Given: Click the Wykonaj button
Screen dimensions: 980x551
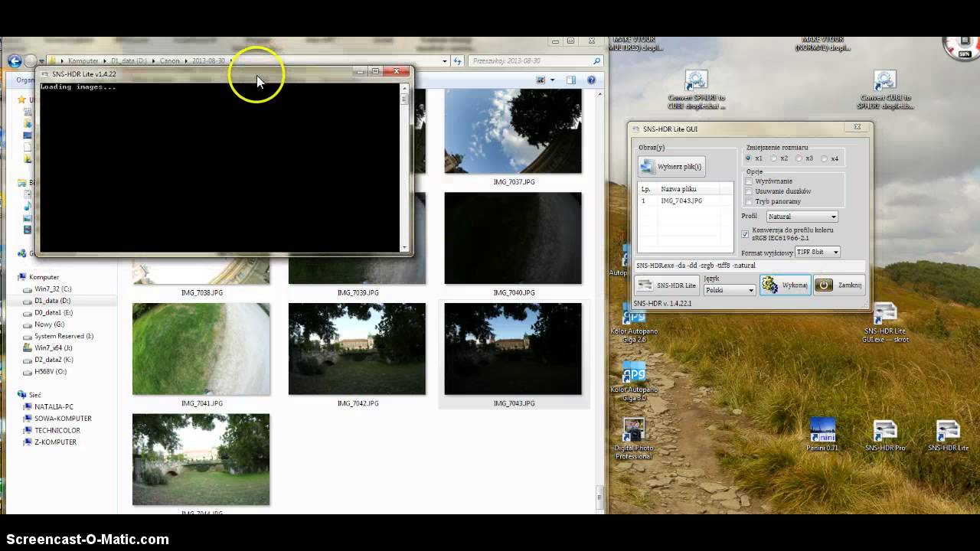Looking at the screenshot, I should [x=785, y=285].
